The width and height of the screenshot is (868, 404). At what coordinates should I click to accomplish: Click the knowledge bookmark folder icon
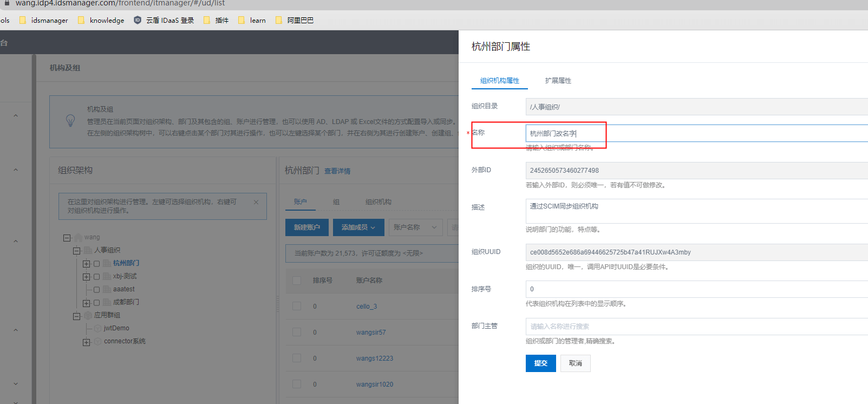tap(81, 20)
